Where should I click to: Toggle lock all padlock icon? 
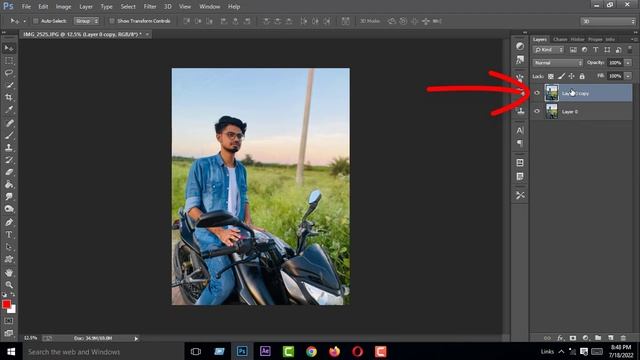coord(582,76)
